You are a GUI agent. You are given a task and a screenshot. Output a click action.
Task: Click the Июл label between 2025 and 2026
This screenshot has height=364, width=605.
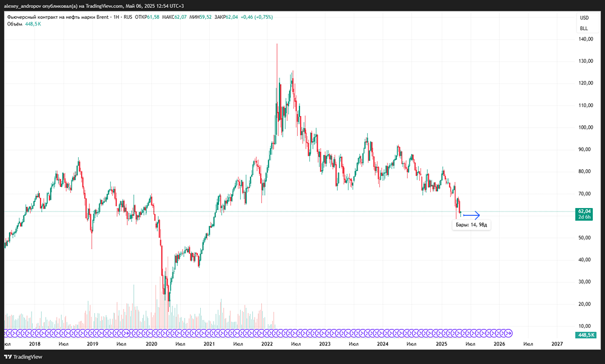[x=470, y=344]
